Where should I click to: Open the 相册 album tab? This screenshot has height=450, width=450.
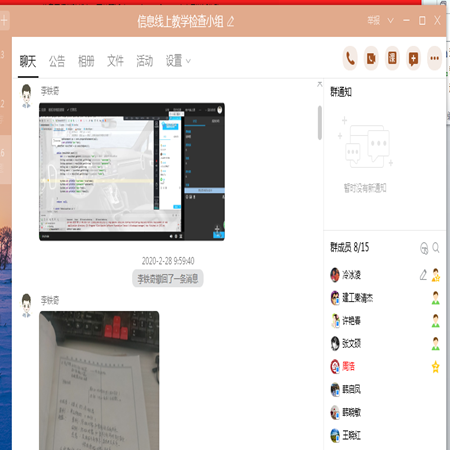[x=86, y=61]
